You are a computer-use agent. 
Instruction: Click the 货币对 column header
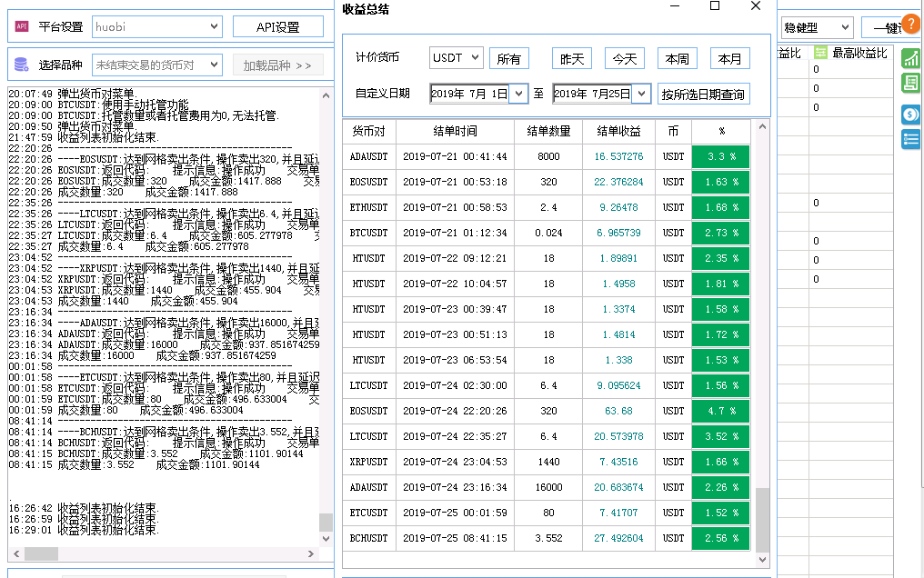point(369,131)
